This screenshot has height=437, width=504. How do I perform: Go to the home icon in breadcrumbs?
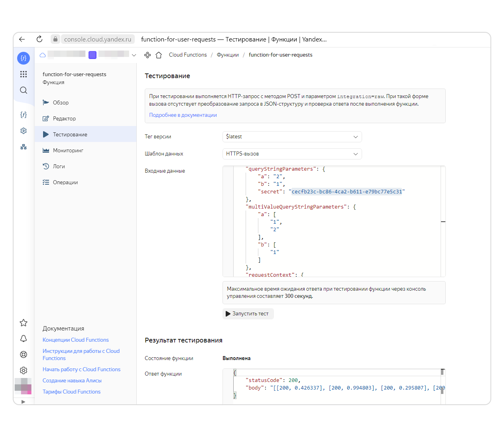(x=159, y=55)
